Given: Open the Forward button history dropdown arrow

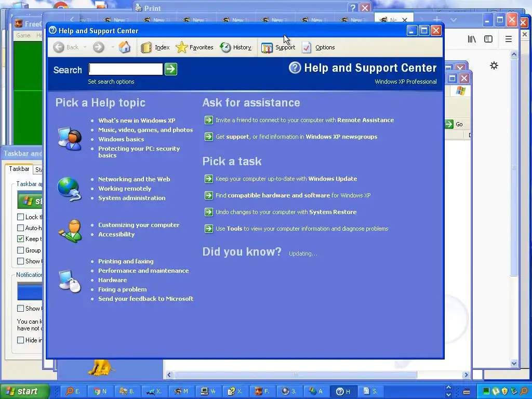Looking at the screenshot, I should click(x=112, y=47).
